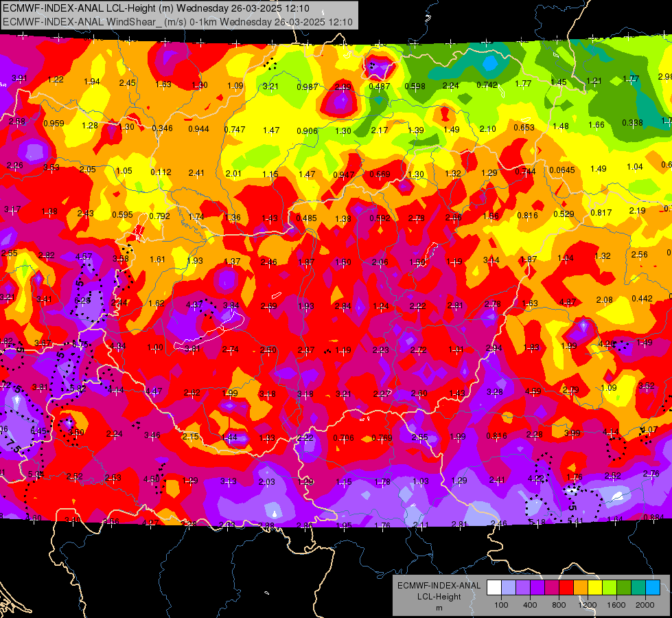Click the wind shear value 0.742
The image size is (672, 618).
(487, 85)
